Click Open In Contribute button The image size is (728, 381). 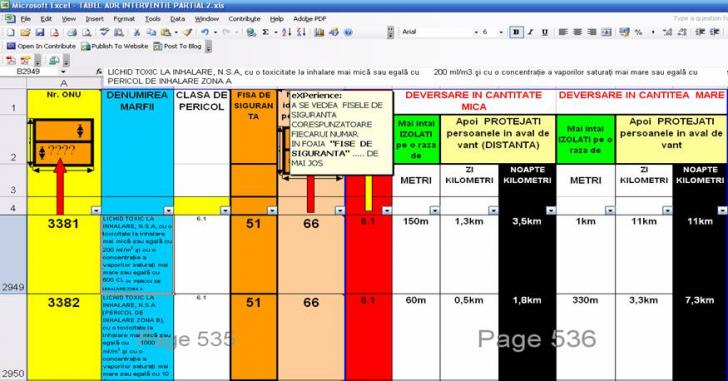(41, 46)
